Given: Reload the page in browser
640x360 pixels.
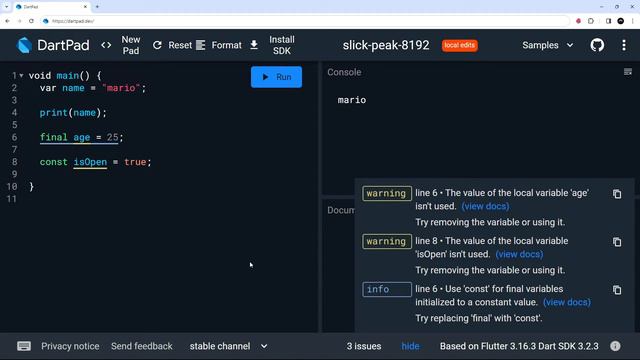Looking at the screenshot, I should pyautogui.click(x=31, y=21).
